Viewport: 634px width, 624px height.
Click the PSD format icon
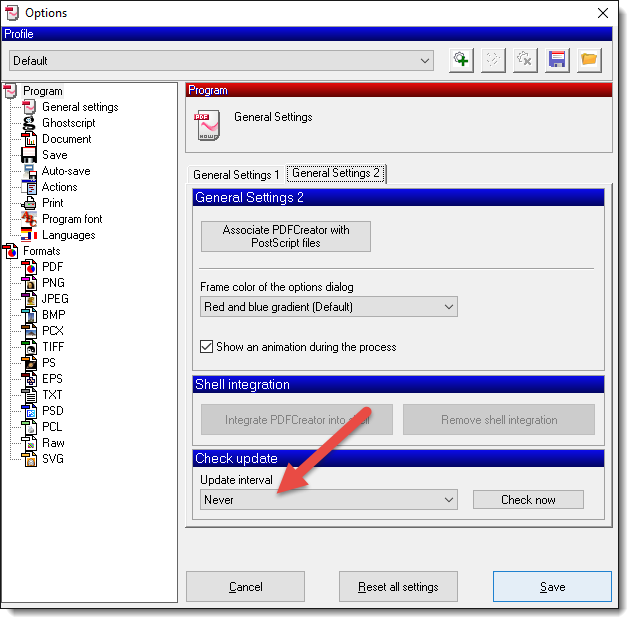[29, 411]
